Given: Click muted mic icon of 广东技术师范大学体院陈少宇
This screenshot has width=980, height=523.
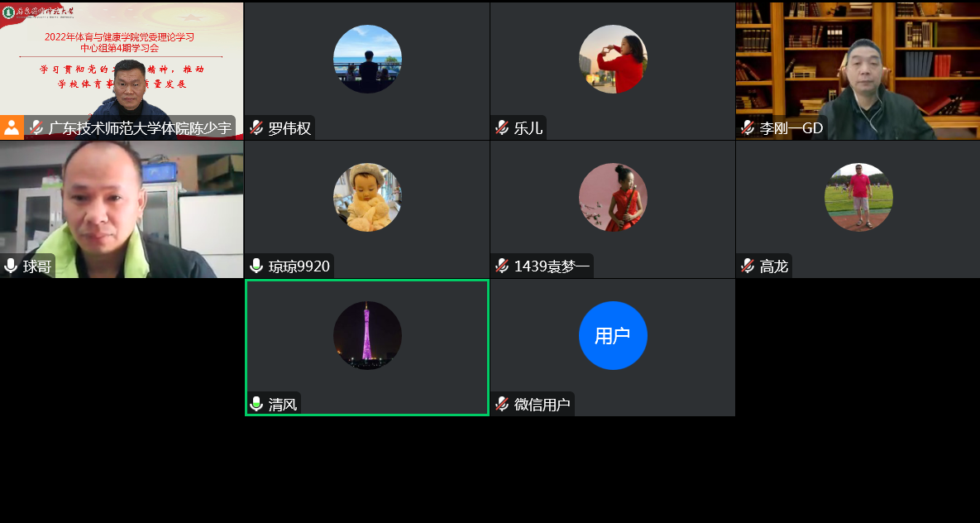Looking at the screenshot, I should tap(36, 128).
